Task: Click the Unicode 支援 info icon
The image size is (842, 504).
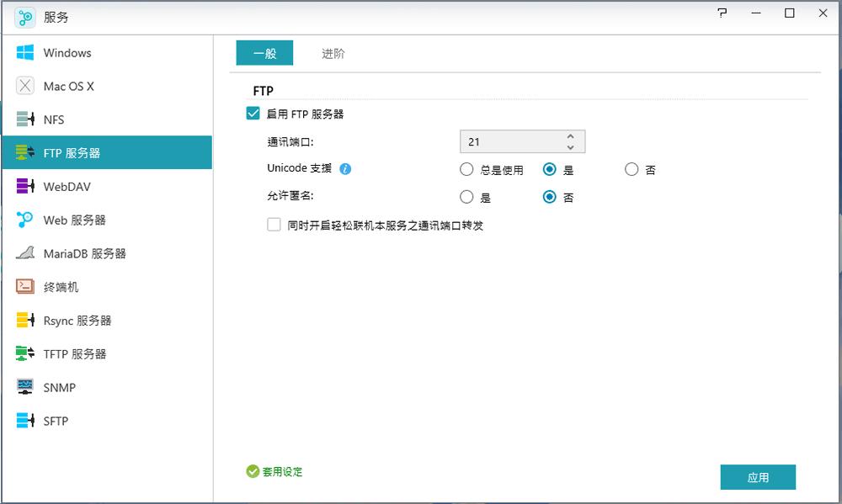Action: tap(345, 168)
